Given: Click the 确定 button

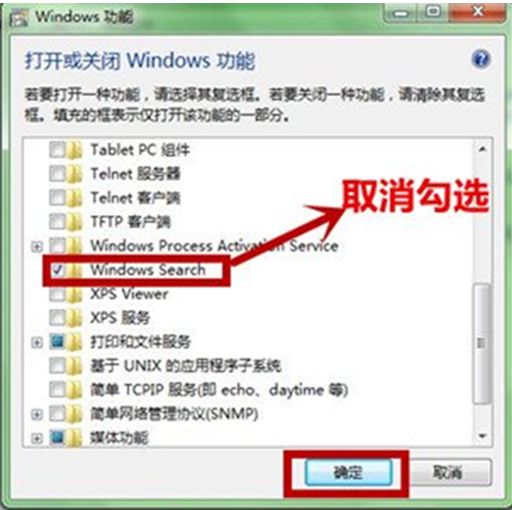Looking at the screenshot, I should (348, 472).
